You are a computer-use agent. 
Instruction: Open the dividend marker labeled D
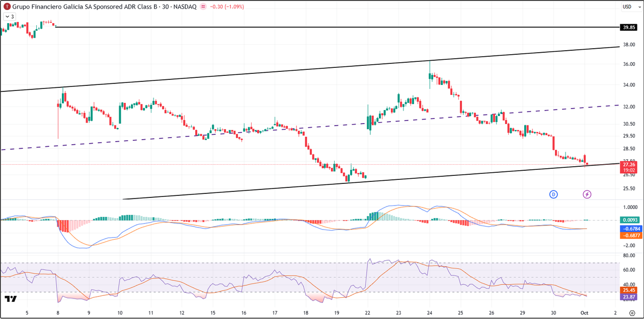(553, 194)
